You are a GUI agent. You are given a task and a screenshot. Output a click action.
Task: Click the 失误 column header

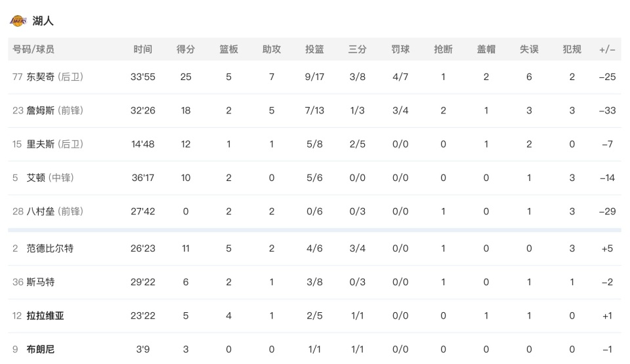pyautogui.click(x=529, y=49)
